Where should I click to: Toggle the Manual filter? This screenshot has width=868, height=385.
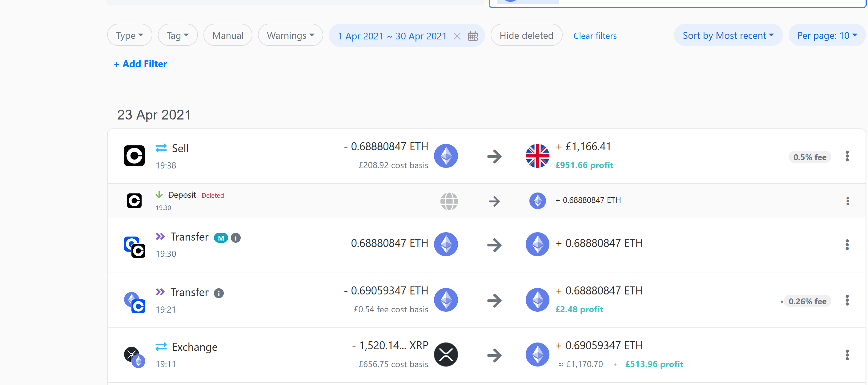228,35
